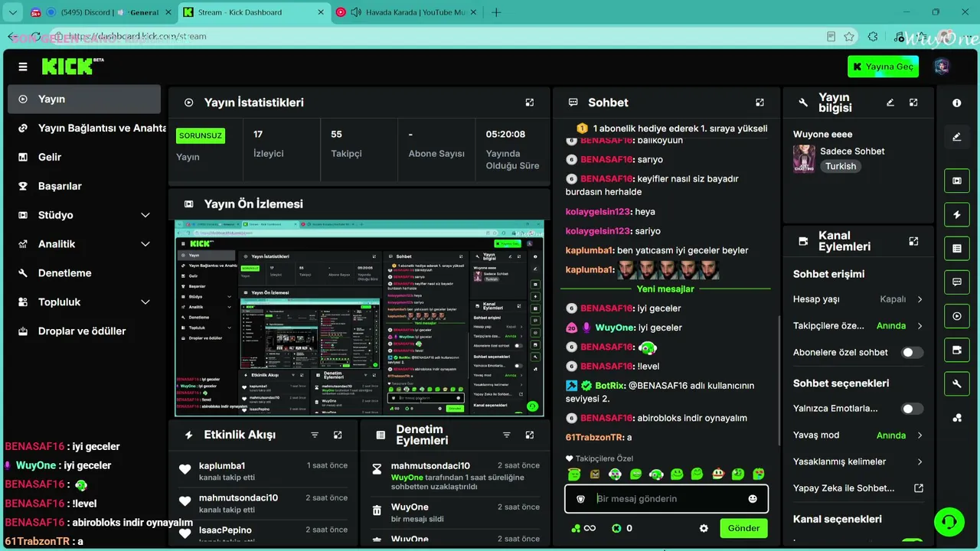Viewport: 980px width, 551px height.
Task: Open Başarılar in the sidebar
Action: (x=84, y=186)
